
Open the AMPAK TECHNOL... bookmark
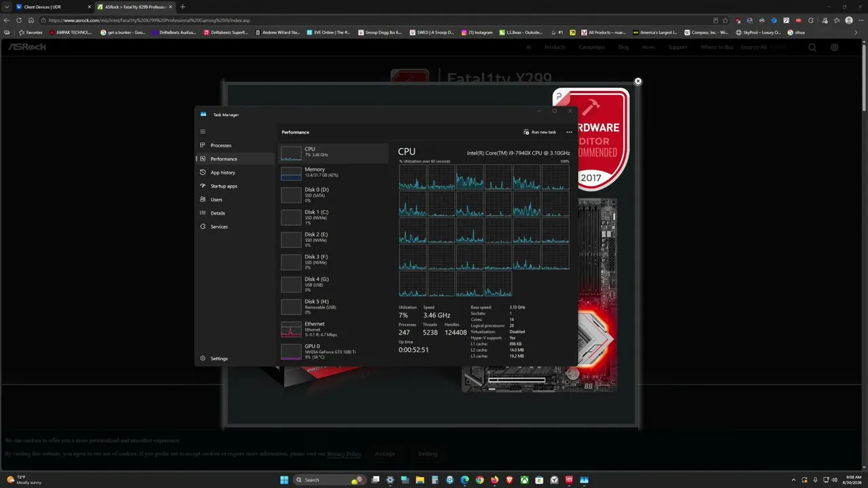coord(72,33)
